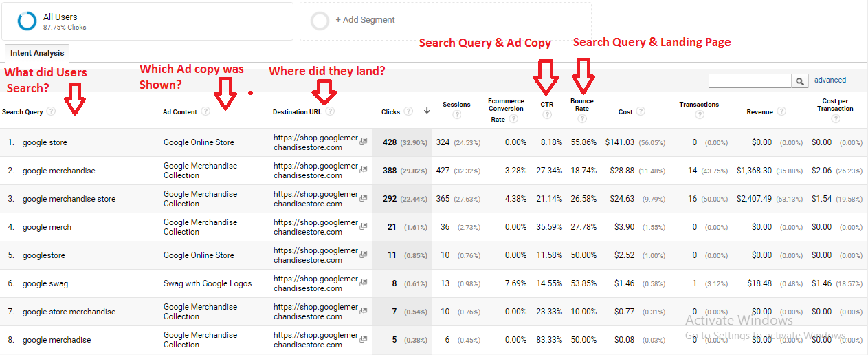
Task: Sort by Clicks column header
Action: pos(390,111)
